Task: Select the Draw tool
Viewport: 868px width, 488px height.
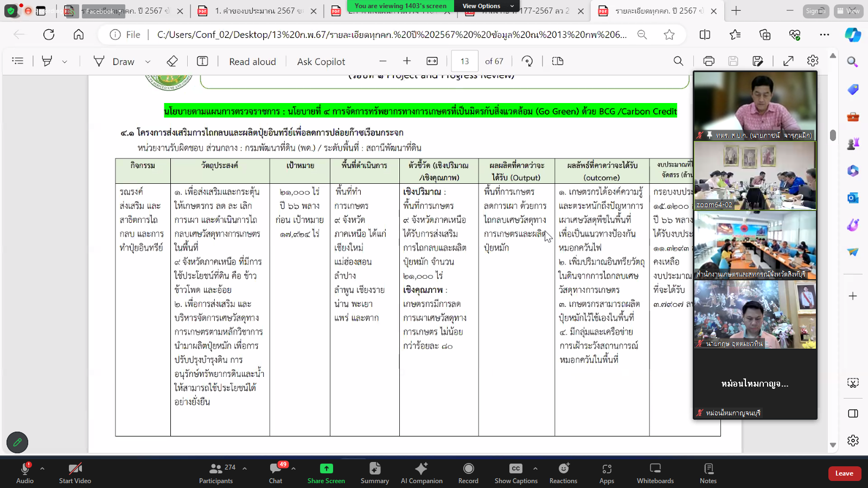Action: pyautogui.click(x=114, y=62)
